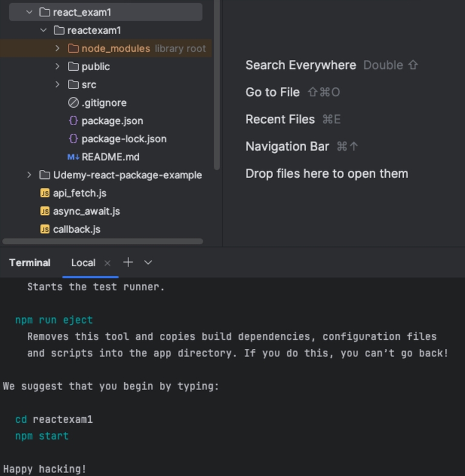Switch to the Local terminal tab
The image size is (465, 476).
point(84,262)
